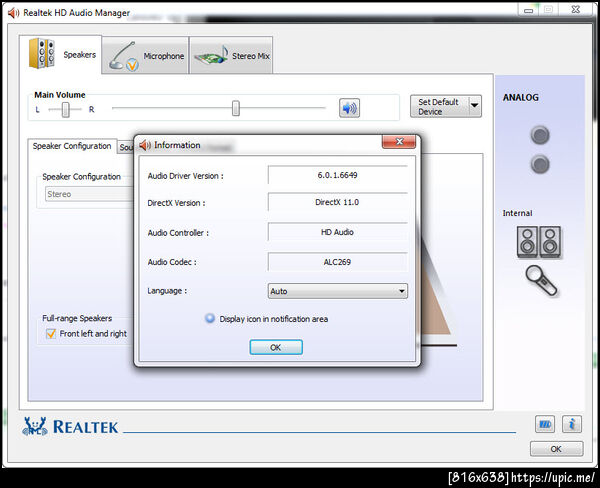Image resolution: width=600 pixels, height=488 pixels.
Task: Select the Speaker Configuration sub-tab
Action: coord(72,146)
